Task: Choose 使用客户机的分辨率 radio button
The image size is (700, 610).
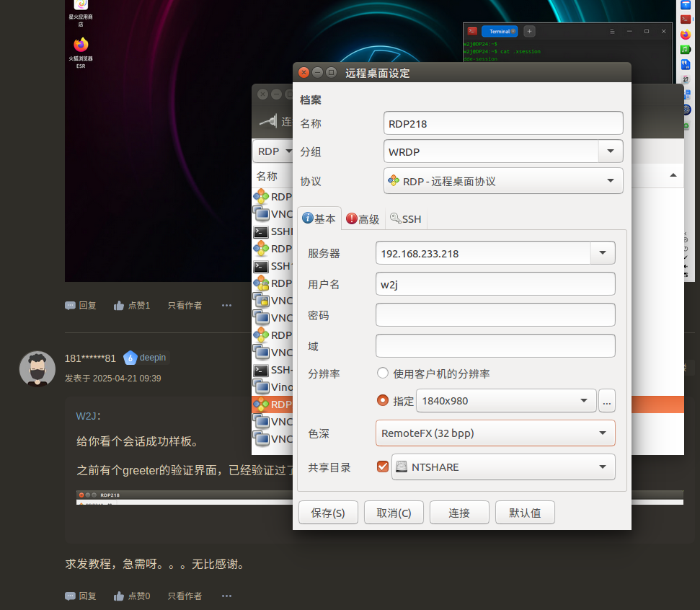Action: (x=383, y=373)
